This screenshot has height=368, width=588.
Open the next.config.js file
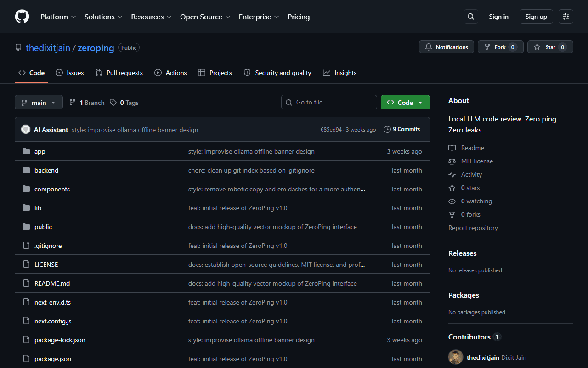point(53,321)
